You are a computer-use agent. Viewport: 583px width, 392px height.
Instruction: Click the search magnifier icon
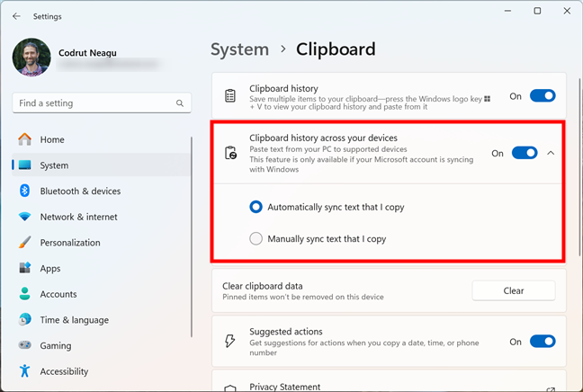[180, 103]
